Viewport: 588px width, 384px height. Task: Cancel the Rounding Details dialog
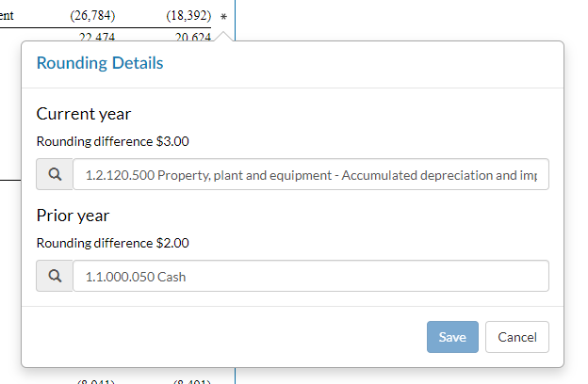(516, 337)
